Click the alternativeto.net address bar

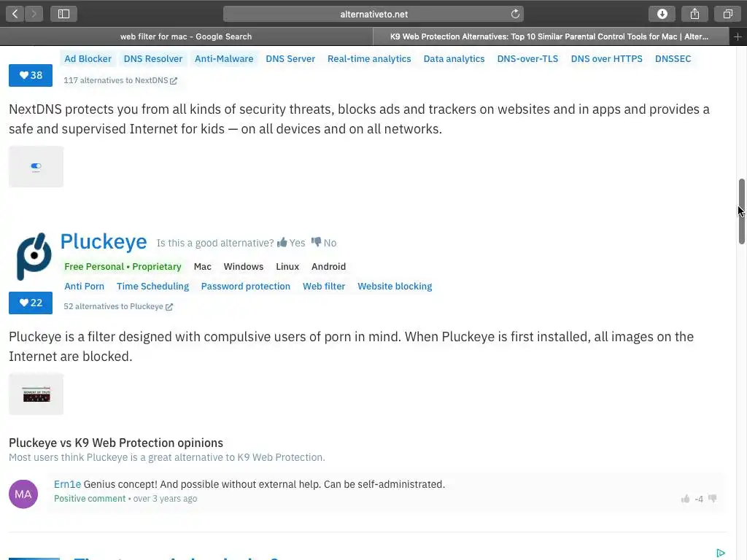tap(373, 14)
